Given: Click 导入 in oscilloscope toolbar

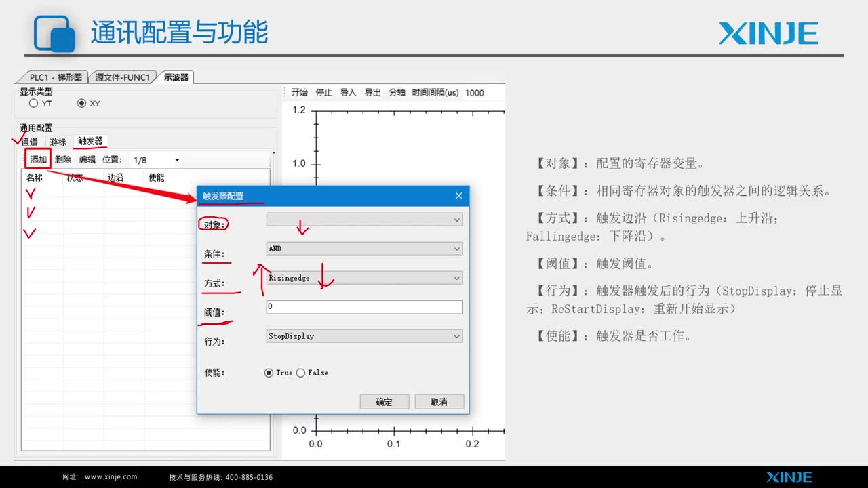Looking at the screenshot, I should pos(348,93).
